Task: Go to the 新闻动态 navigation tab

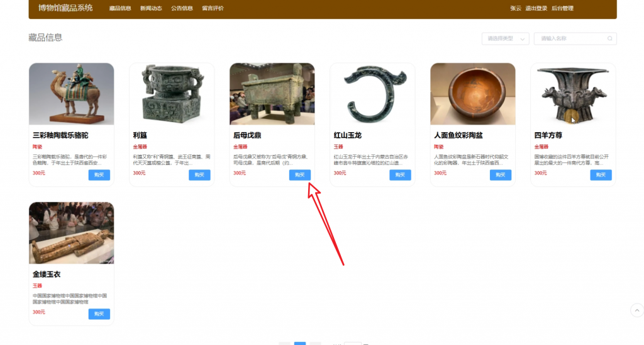Action: [151, 8]
